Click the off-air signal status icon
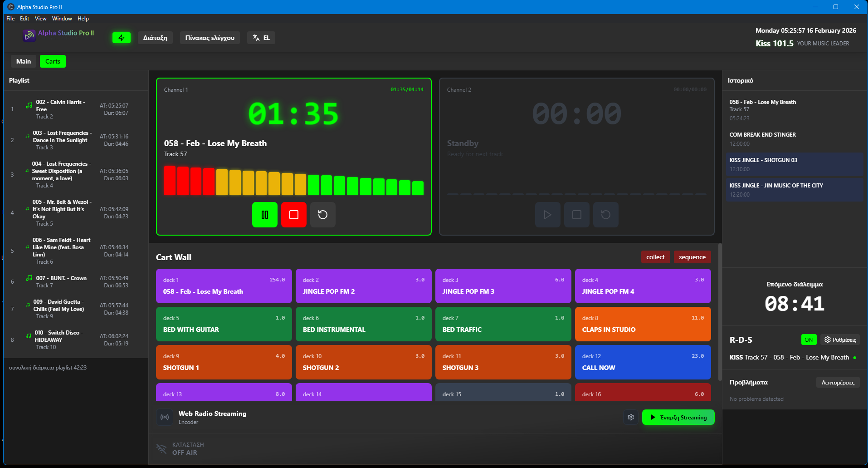 [161, 448]
